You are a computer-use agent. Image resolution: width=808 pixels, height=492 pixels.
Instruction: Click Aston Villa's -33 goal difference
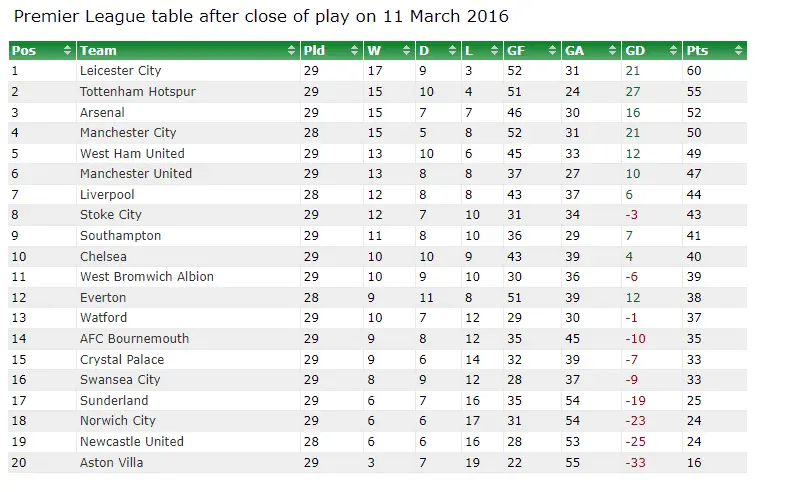click(x=635, y=463)
